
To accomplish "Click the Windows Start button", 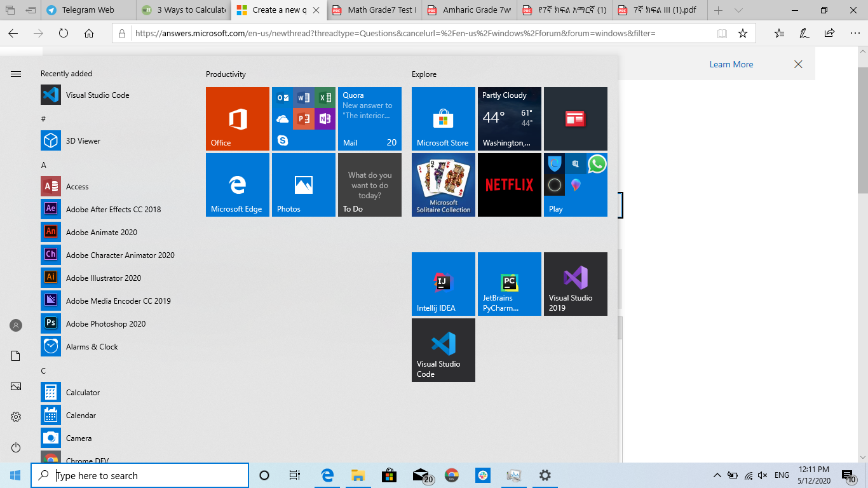I will click(15, 475).
